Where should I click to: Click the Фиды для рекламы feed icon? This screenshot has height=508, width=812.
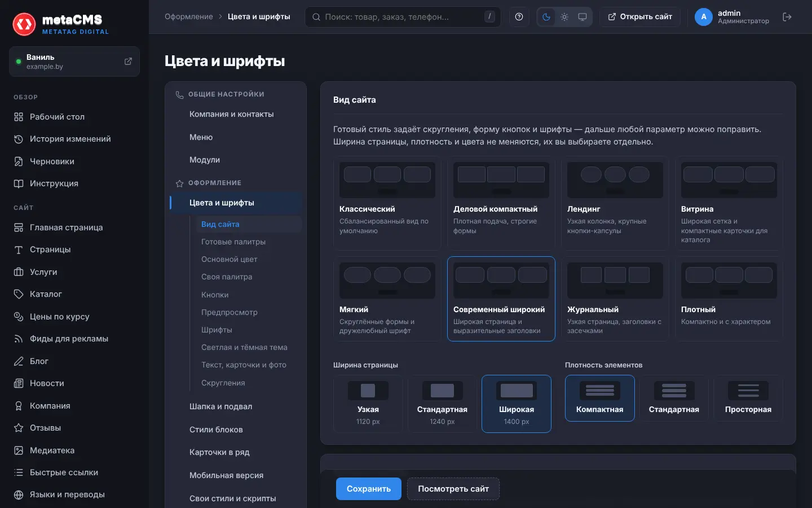click(19, 339)
